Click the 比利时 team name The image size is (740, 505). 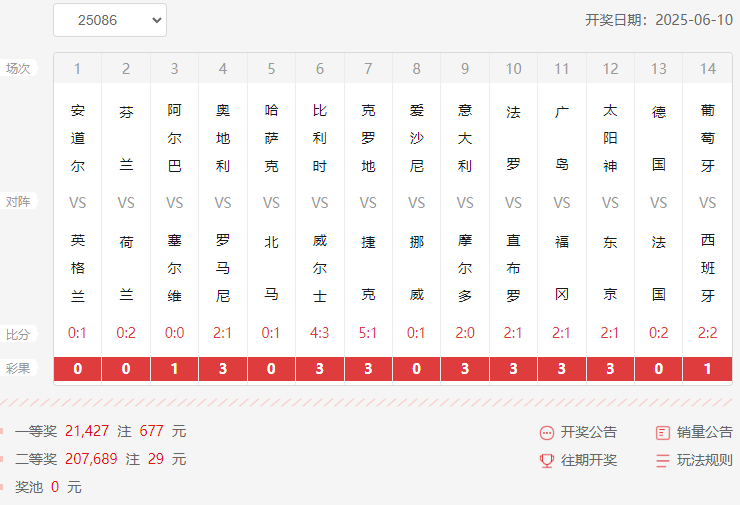(320, 138)
